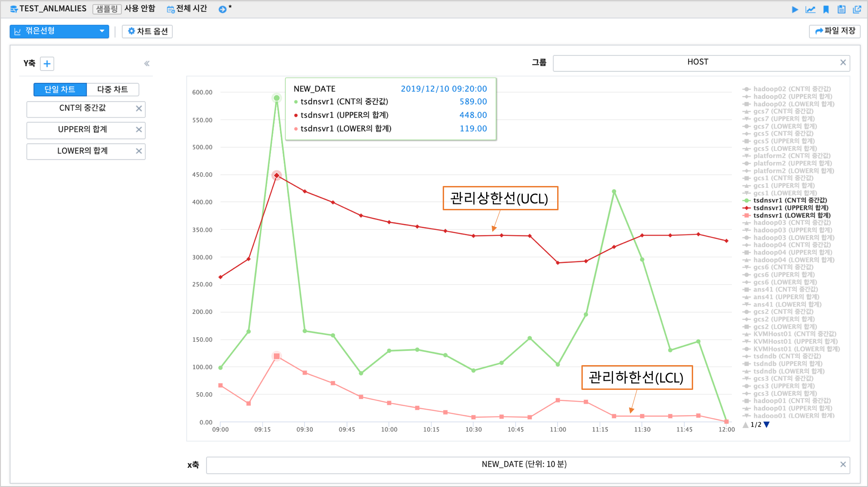The image size is (868, 487).
Task: Clear the NEW_DATE x축 field
Action: click(843, 465)
